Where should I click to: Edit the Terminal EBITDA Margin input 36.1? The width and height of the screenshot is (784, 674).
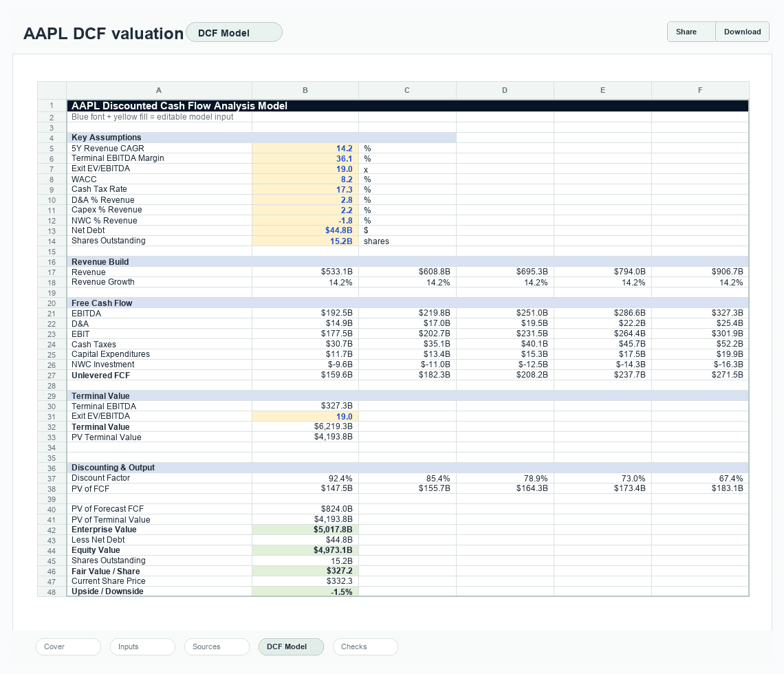[x=305, y=158]
